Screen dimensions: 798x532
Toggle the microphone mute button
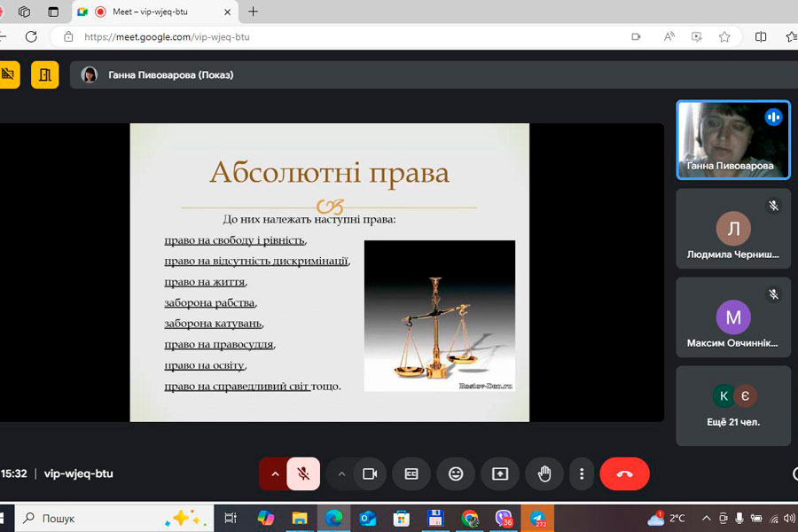pyautogui.click(x=303, y=474)
